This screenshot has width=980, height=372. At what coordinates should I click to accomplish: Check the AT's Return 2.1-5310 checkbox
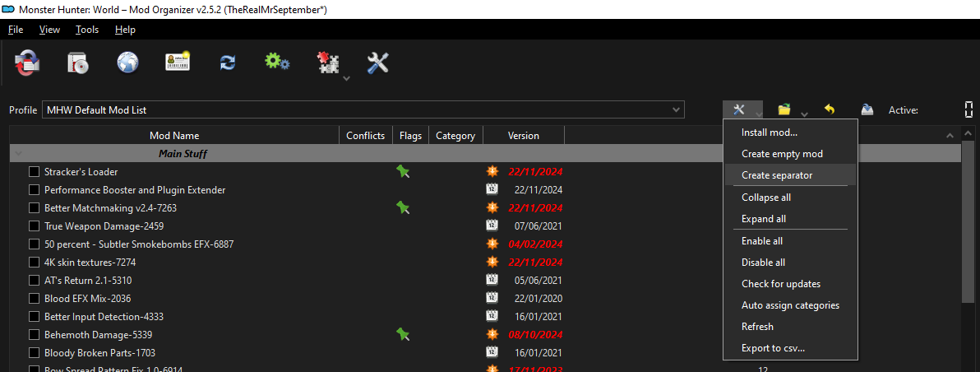(34, 280)
